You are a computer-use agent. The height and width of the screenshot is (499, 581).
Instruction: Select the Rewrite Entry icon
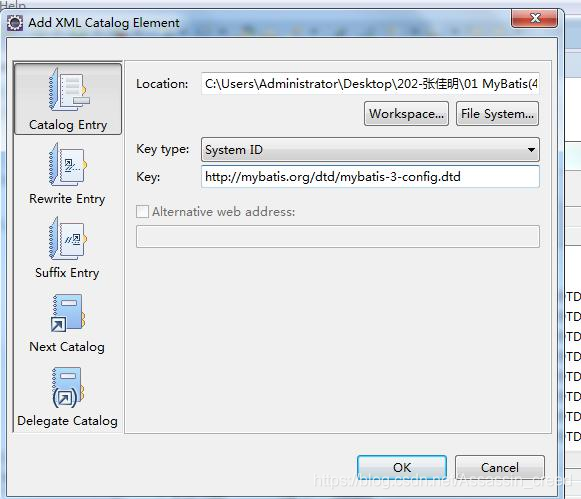click(x=67, y=164)
